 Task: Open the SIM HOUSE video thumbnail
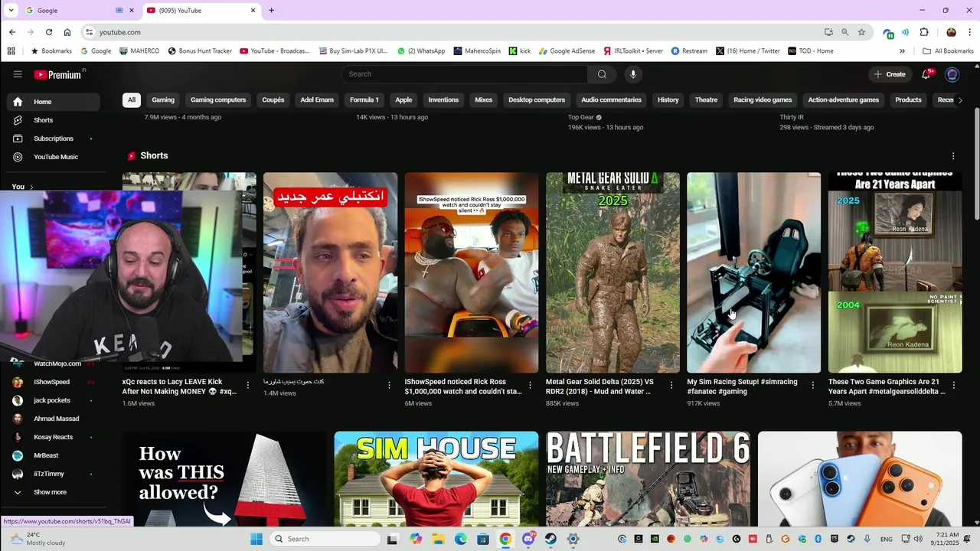coord(436,479)
